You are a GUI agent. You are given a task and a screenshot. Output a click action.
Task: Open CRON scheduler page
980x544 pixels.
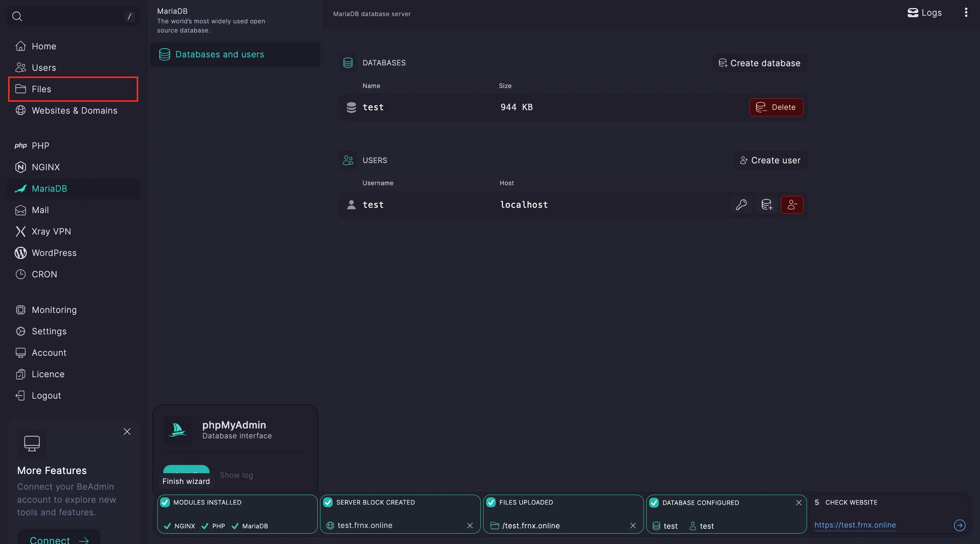pos(74,274)
